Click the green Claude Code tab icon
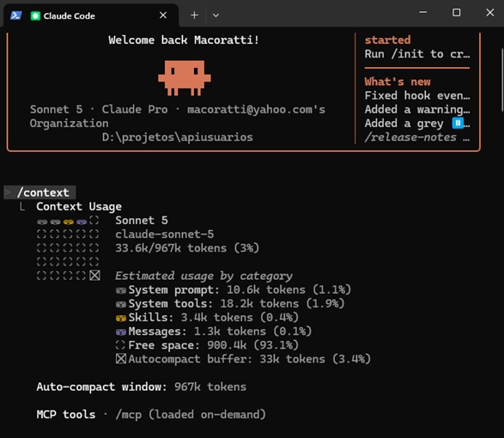Viewport: 504px width, 438px height. [35, 15]
